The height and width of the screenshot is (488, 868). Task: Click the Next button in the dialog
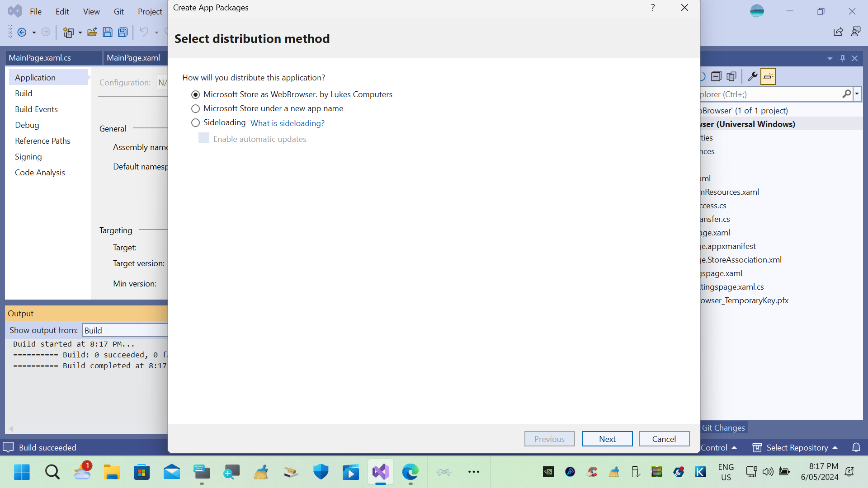pyautogui.click(x=607, y=438)
